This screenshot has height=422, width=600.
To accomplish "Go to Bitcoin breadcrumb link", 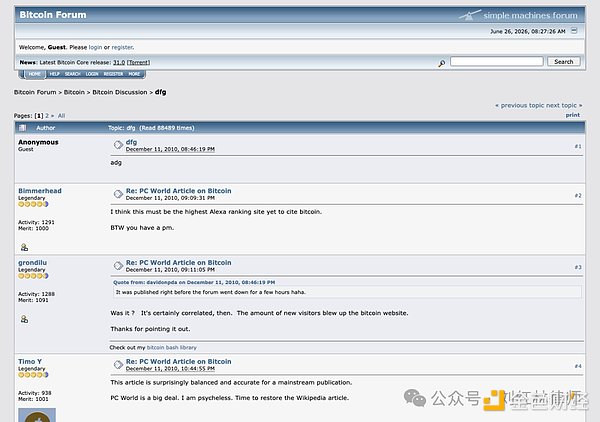I will (x=74, y=92).
